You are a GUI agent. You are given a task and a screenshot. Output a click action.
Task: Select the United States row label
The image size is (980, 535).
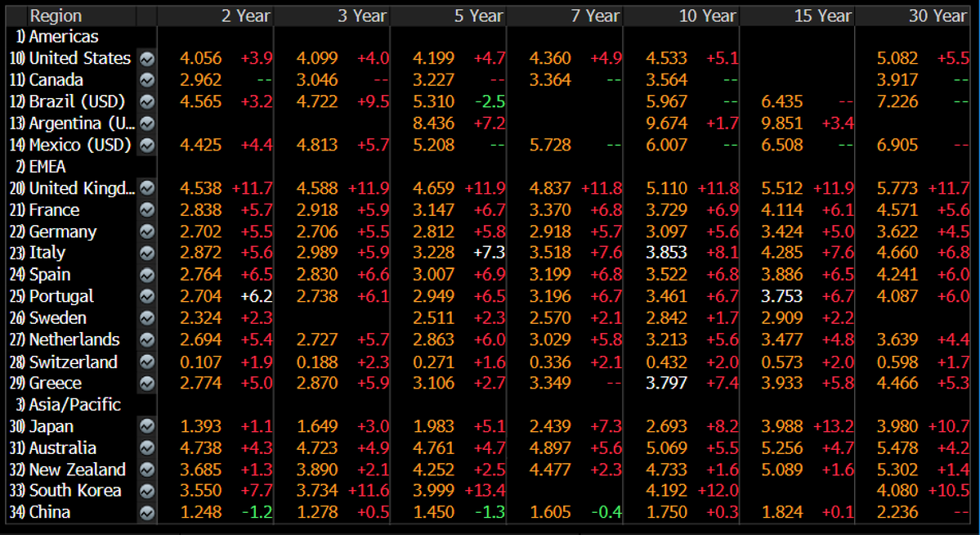click(80, 59)
